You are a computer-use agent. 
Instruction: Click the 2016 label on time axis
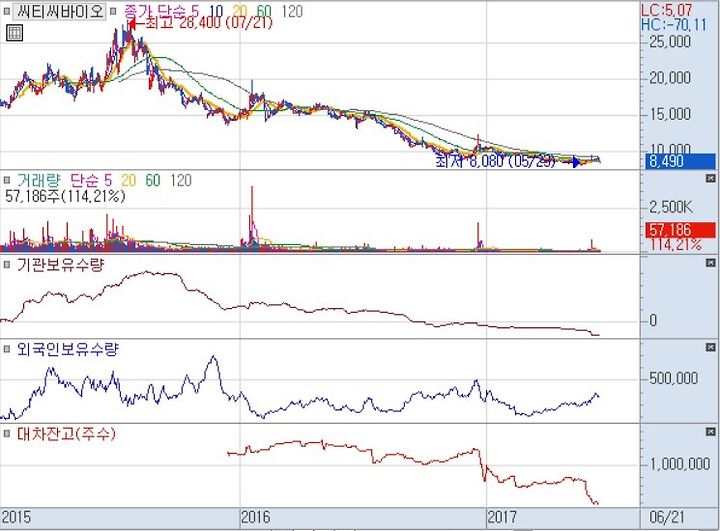[256, 517]
